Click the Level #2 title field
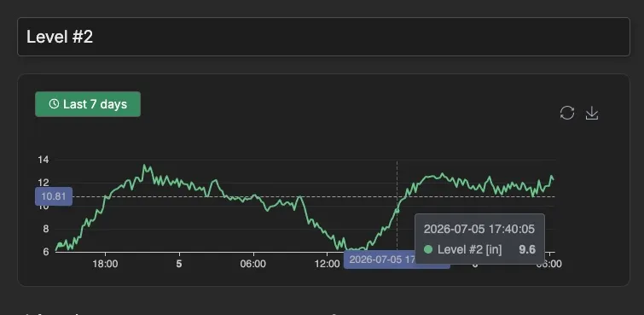Screen dimensions: 644x315 click(323, 37)
